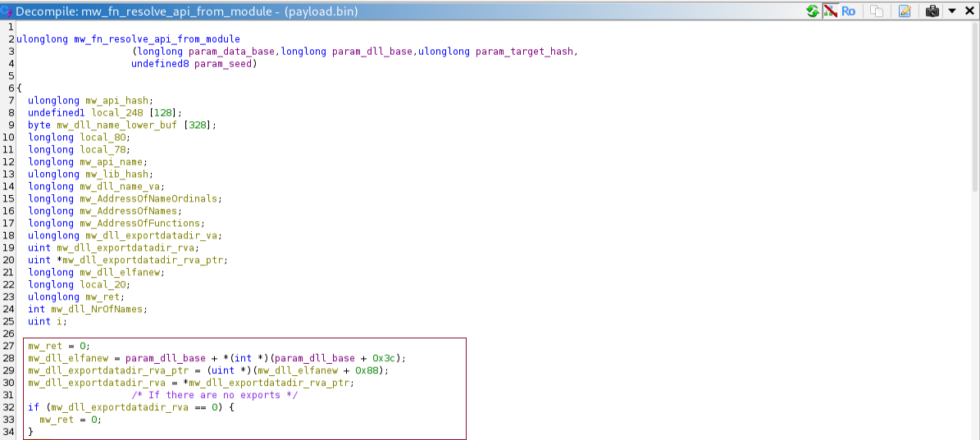This screenshot has height=440, width=980.
Task: Click mw_dll_exportdatadir_va declaration
Action: tap(151, 235)
